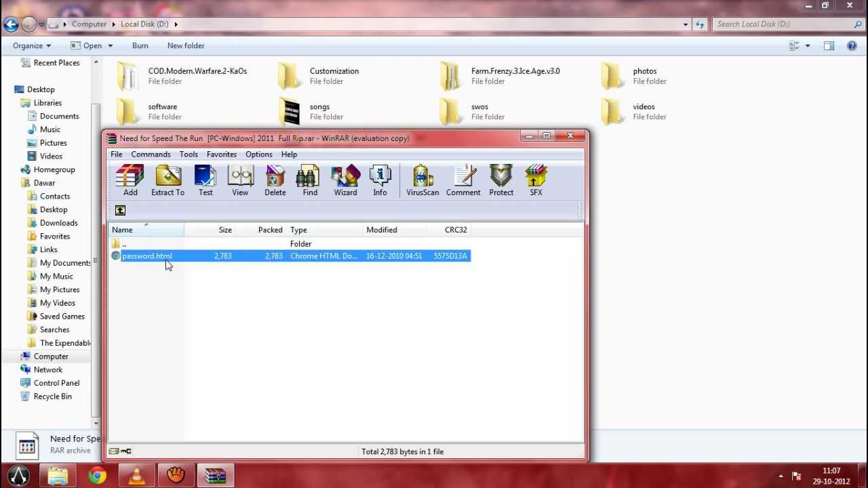This screenshot has height=488, width=868.
Task: Click the Start button on the taskbar
Action: 19,476
